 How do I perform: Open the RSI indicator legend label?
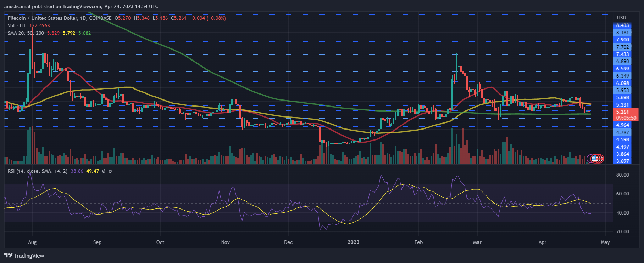pyautogui.click(x=38, y=171)
